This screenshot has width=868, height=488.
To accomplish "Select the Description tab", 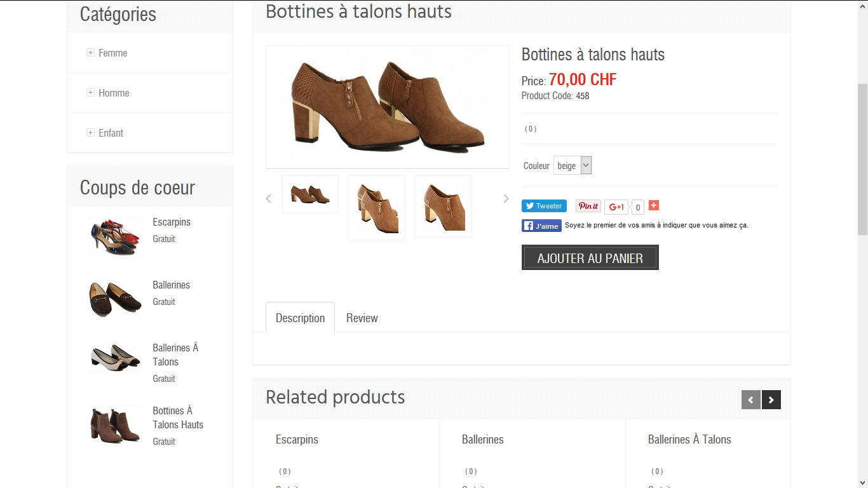I will click(300, 318).
